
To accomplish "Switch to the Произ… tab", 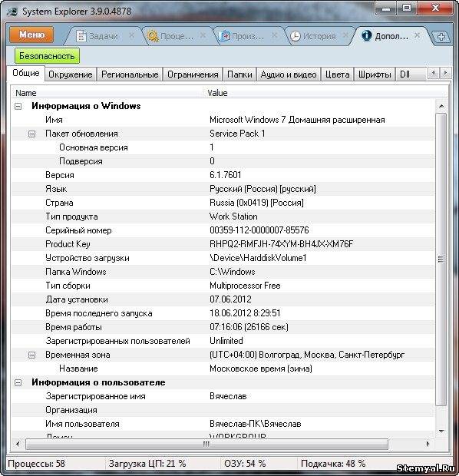I will [x=248, y=36].
